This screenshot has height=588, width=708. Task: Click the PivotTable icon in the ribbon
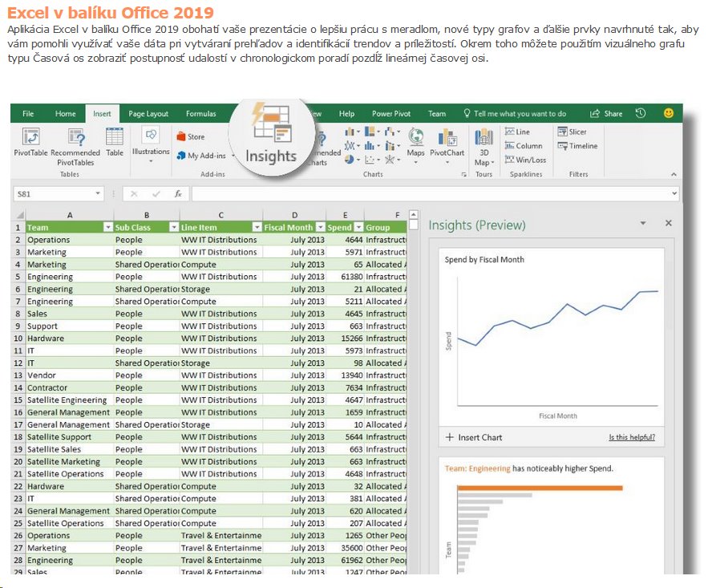[x=30, y=137]
